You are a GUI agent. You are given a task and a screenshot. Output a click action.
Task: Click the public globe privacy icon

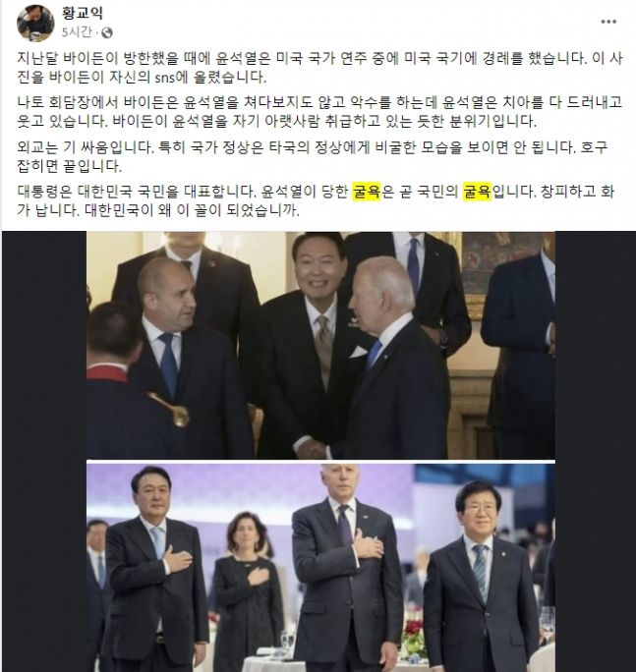click(107, 32)
